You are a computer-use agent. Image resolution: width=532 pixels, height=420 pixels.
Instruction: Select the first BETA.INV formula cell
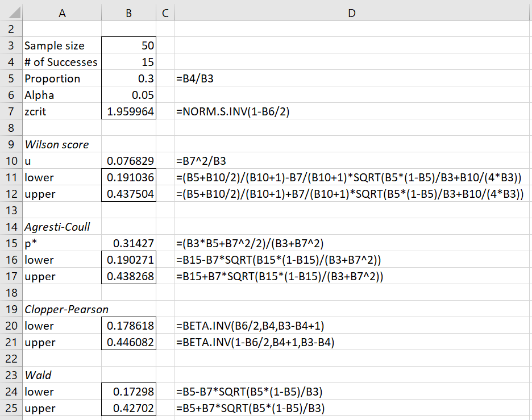(x=352, y=326)
